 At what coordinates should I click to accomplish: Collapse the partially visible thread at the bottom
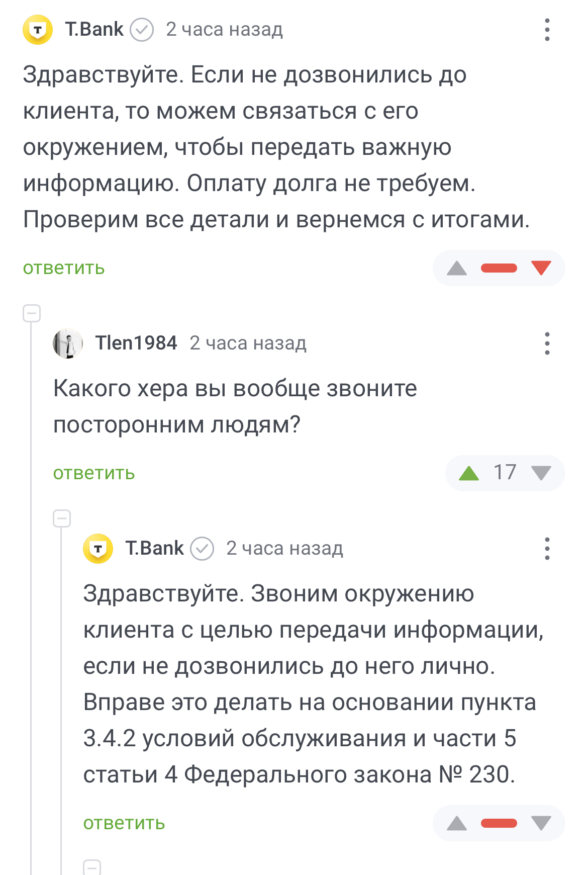pos(92,867)
